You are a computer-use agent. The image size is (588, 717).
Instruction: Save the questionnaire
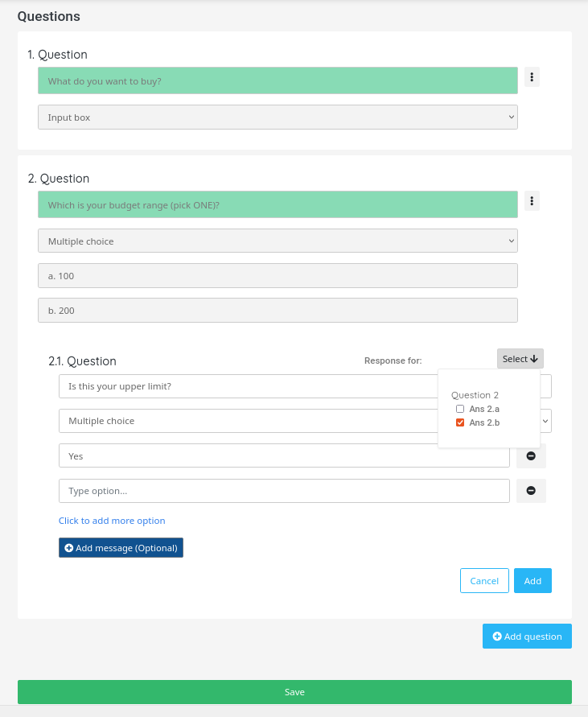pyautogui.click(x=294, y=691)
